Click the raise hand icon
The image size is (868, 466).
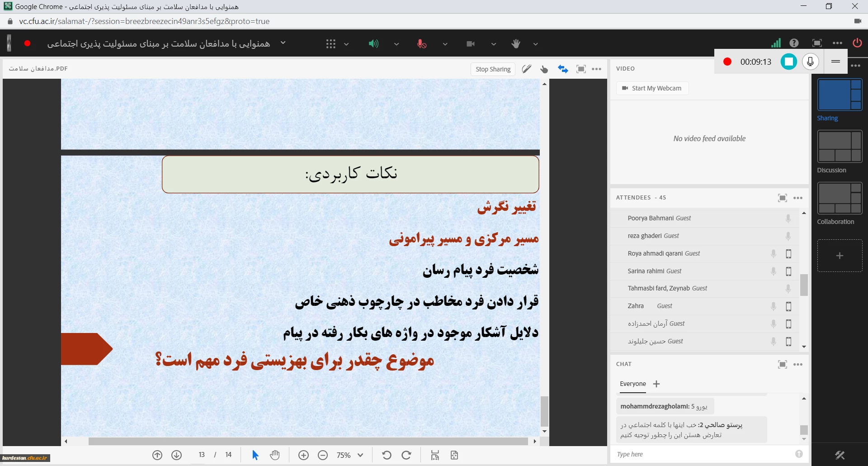(516, 44)
